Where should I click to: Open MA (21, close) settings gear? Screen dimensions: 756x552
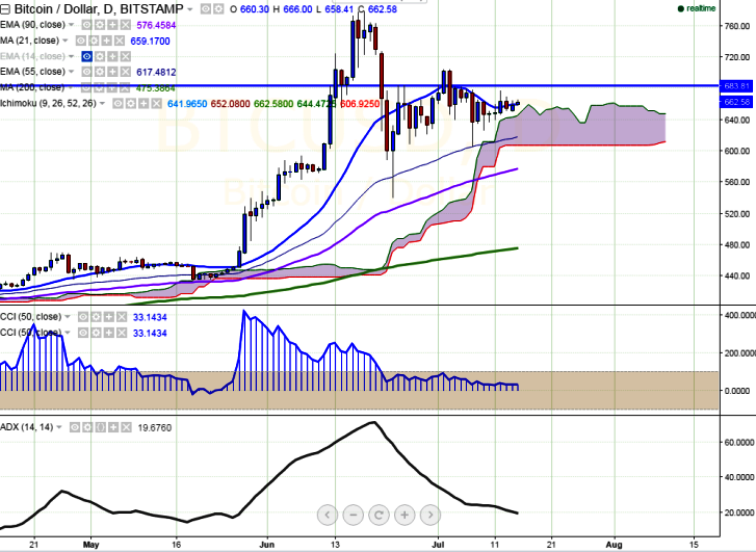pyautogui.click(x=94, y=41)
